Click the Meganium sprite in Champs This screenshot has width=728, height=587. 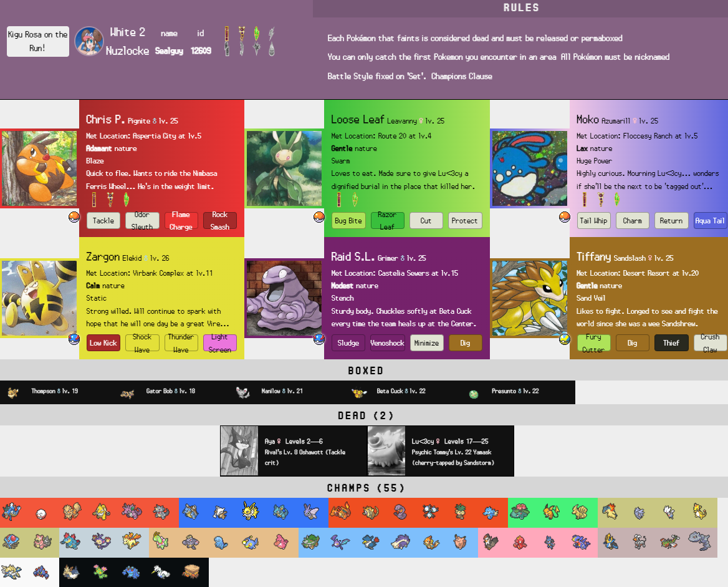coord(161,541)
